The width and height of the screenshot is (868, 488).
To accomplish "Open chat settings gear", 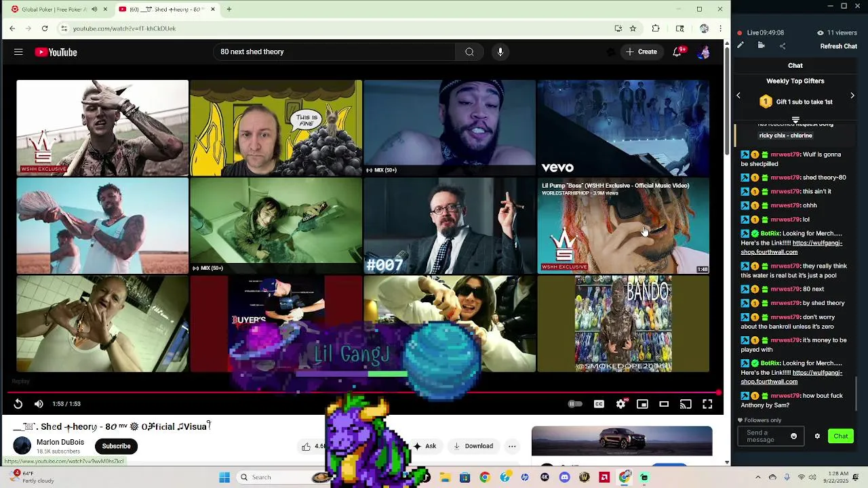I will (x=817, y=436).
